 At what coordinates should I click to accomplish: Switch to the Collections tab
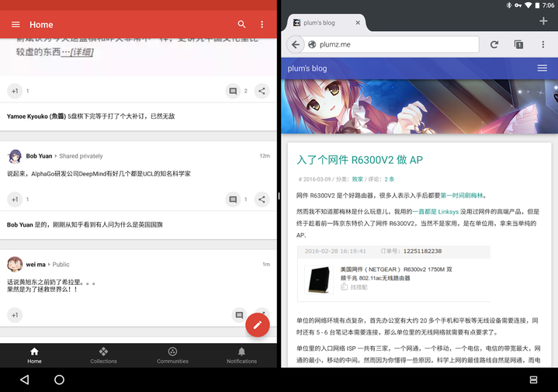pyautogui.click(x=103, y=356)
